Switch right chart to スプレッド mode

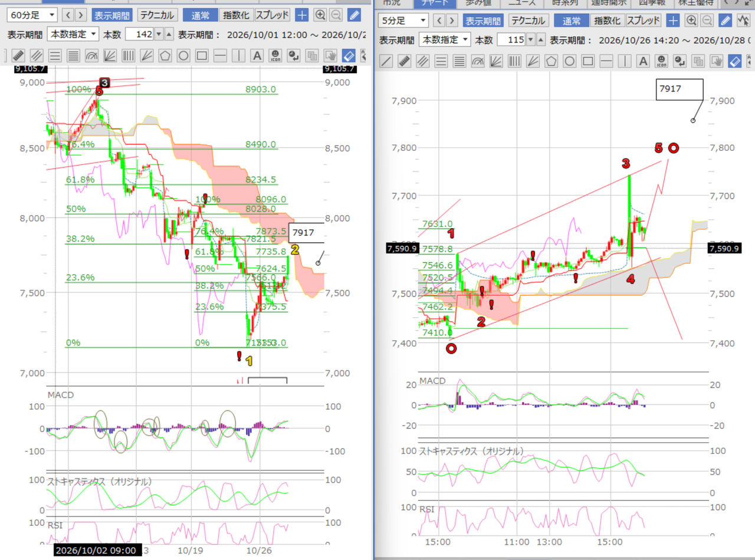click(643, 21)
